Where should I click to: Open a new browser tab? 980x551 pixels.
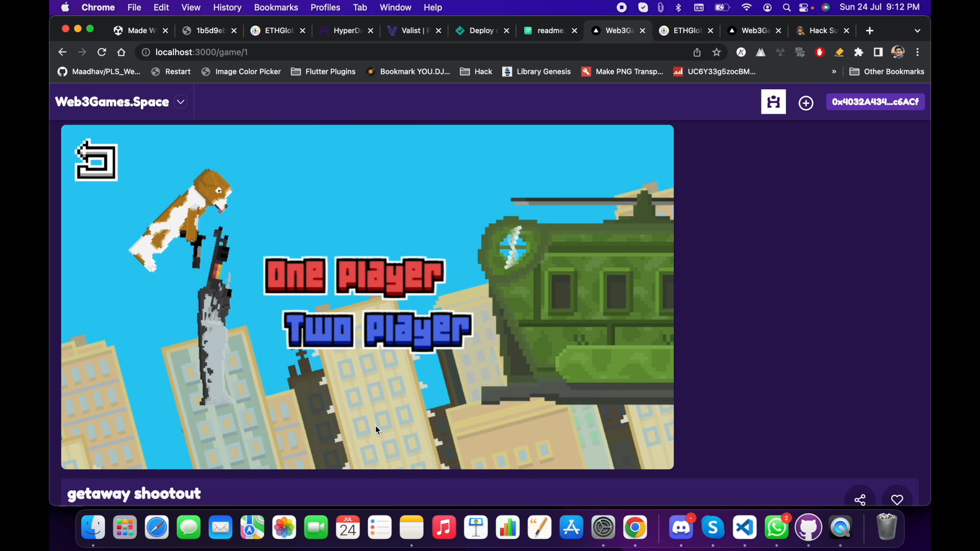870,31
